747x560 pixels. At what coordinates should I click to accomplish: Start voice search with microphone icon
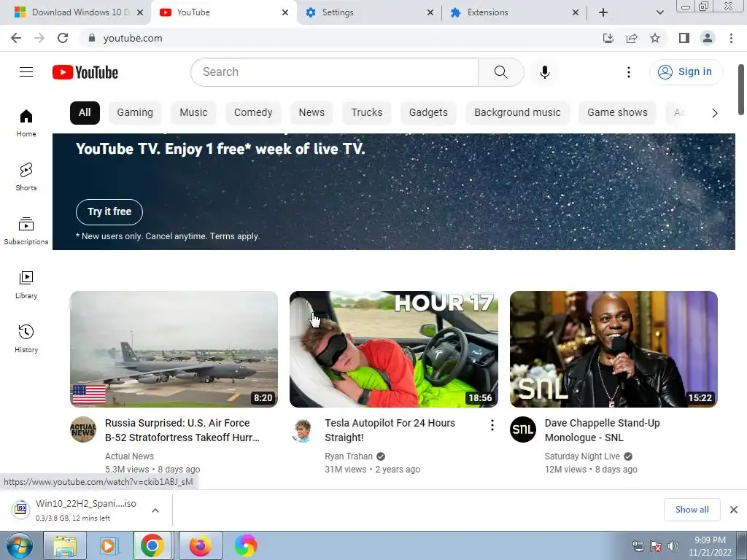coord(544,72)
